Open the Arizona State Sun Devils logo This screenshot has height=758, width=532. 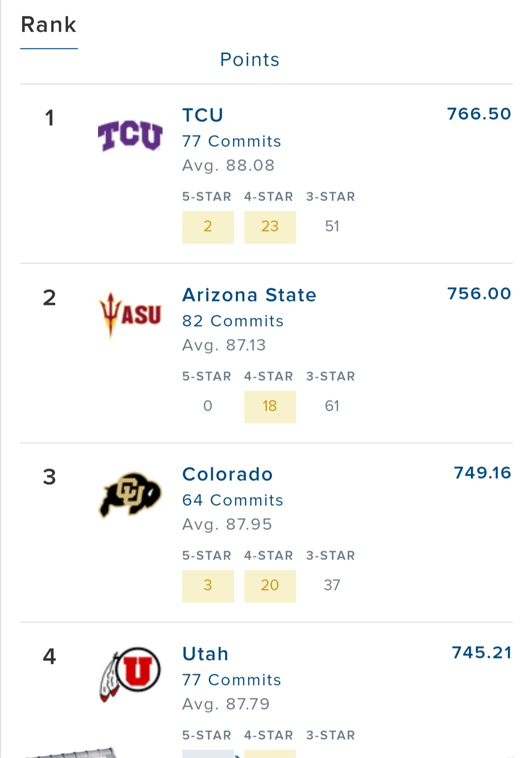pos(130,315)
